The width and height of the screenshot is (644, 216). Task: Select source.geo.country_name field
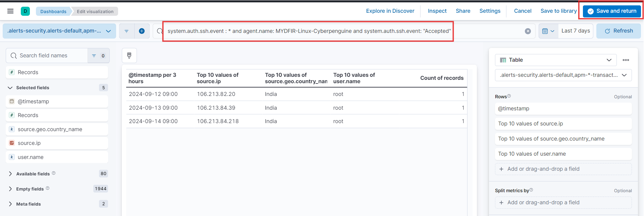57,129
